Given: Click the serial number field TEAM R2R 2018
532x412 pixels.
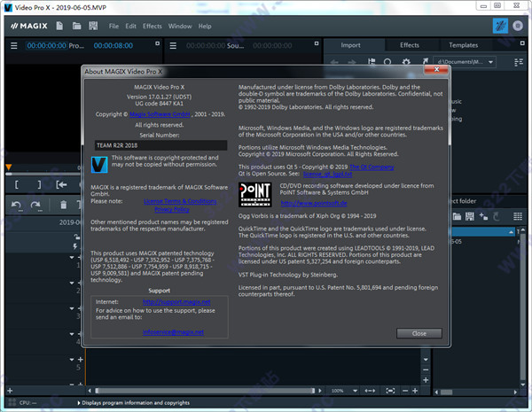Looking at the screenshot, I should 160,145.
